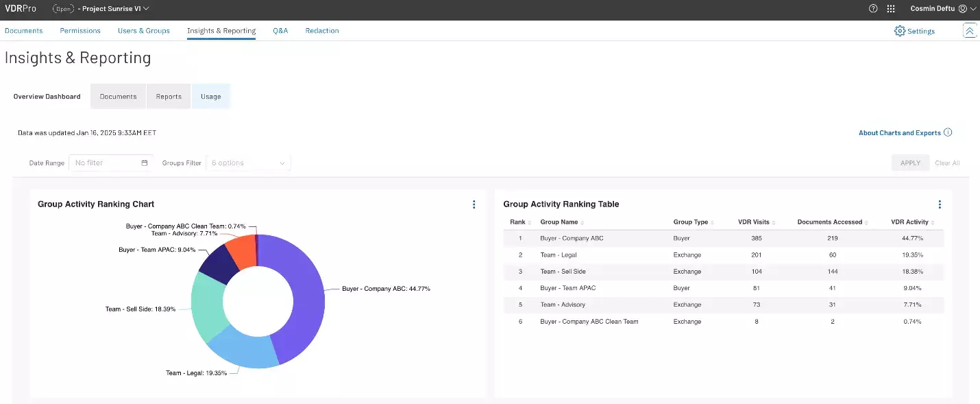The height and width of the screenshot is (404, 980).
Task: Open Ranking Chart three-dot options menu
Action: [474, 204]
